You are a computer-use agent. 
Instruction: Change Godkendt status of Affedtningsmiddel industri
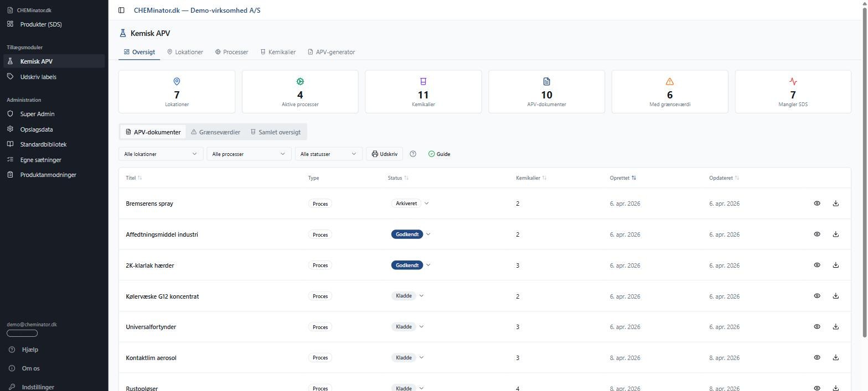tap(411, 234)
